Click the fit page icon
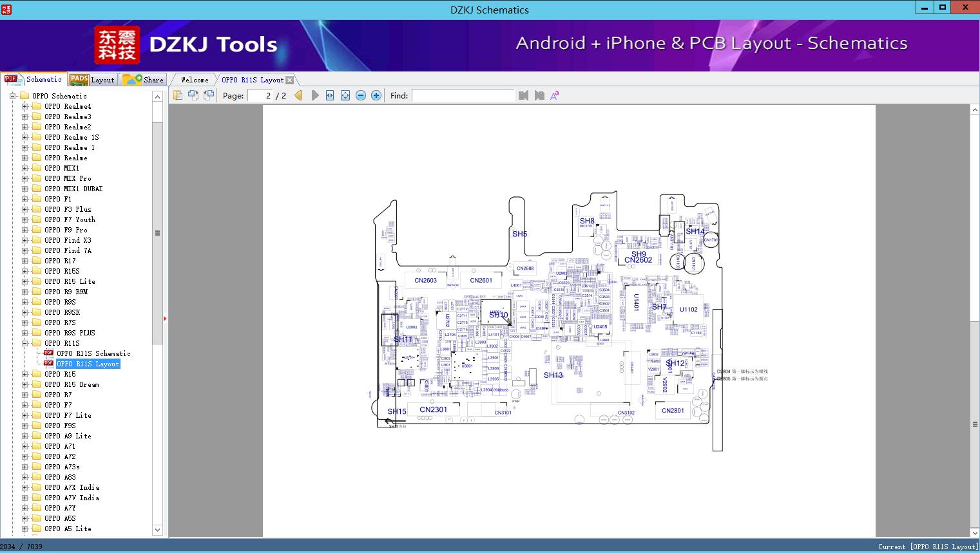Image resolution: width=980 pixels, height=553 pixels. (345, 95)
